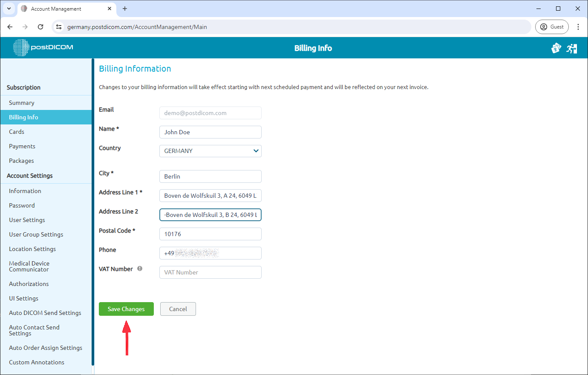Click the browser page refresh icon
The height and width of the screenshot is (375, 588).
(40, 26)
